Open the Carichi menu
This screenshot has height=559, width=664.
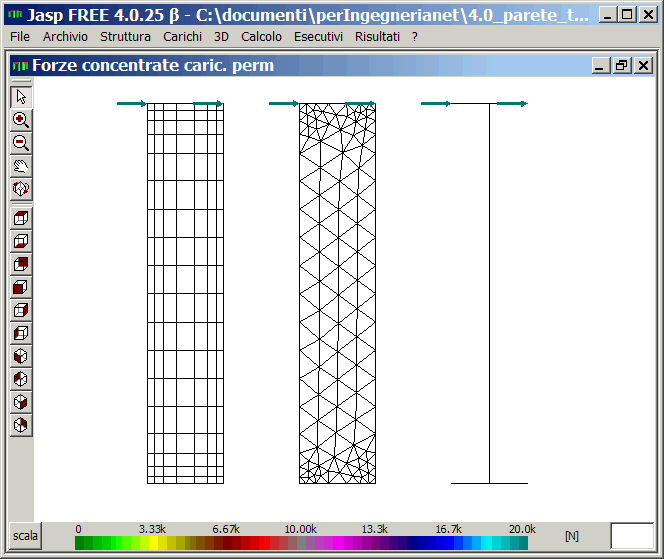(x=183, y=37)
